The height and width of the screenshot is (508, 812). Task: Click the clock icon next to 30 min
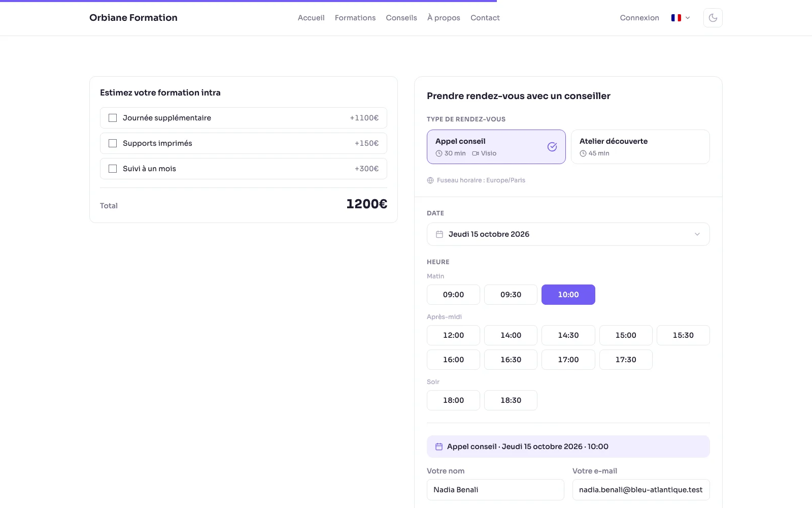tap(439, 153)
